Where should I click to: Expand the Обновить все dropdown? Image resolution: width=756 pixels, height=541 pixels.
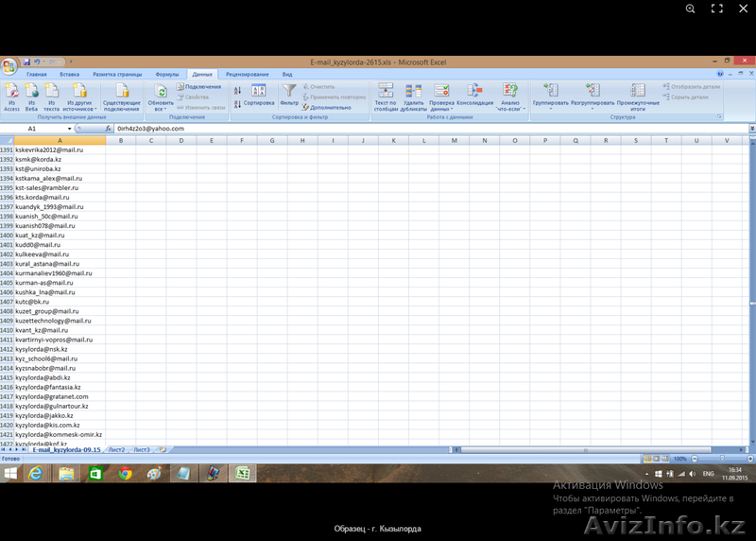pyautogui.click(x=162, y=109)
